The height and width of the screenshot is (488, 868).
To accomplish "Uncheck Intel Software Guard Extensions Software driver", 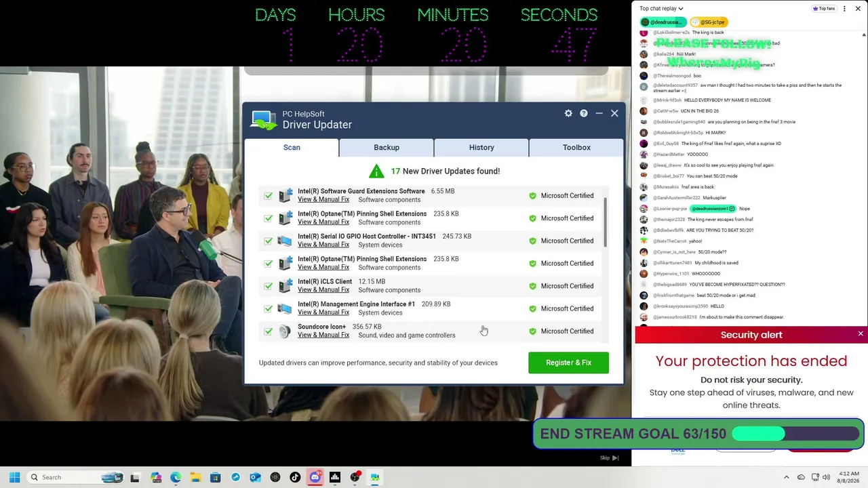I will click(269, 196).
